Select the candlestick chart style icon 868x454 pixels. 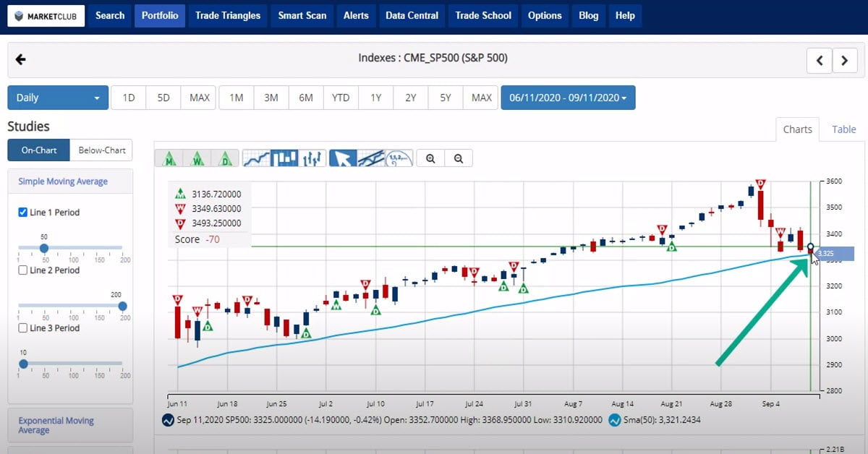click(284, 158)
